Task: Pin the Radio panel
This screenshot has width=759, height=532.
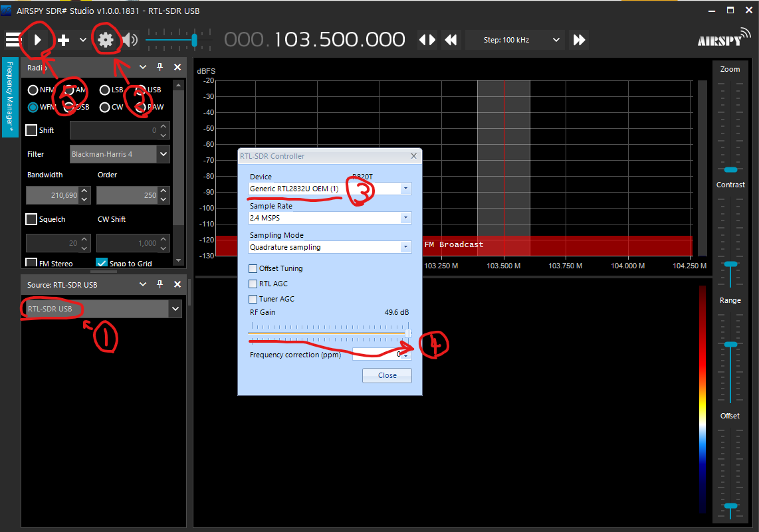Action: (x=160, y=67)
